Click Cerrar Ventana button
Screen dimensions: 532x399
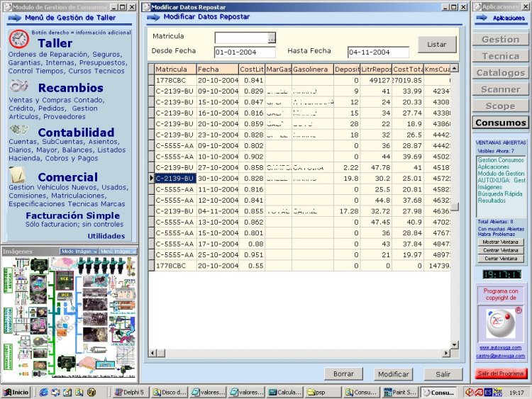pyautogui.click(x=501, y=258)
